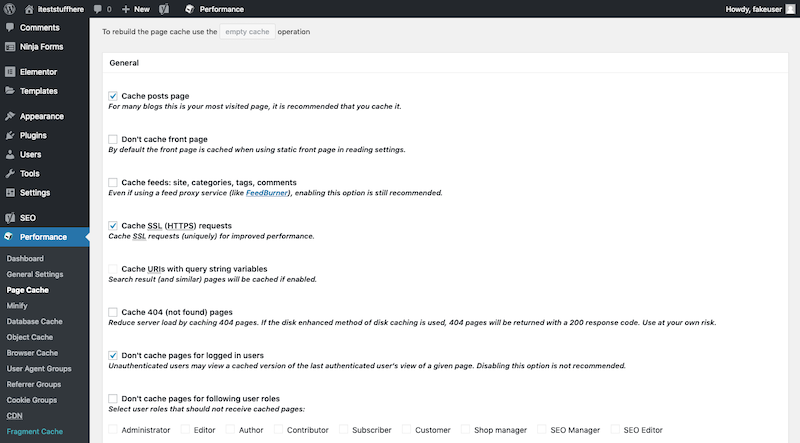The width and height of the screenshot is (800, 443).
Task: Click the Plugins plug icon
Action: (x=10, y=135)
